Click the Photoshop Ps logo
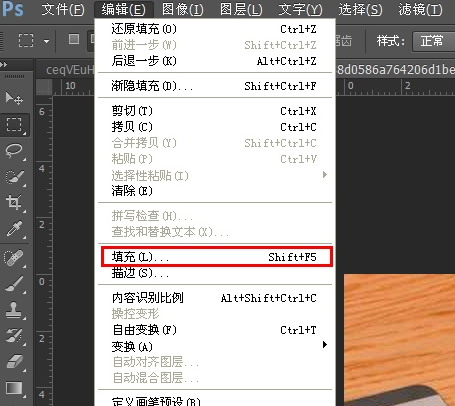455x406 pixels. pyautogui.click(x=13, y=9)
